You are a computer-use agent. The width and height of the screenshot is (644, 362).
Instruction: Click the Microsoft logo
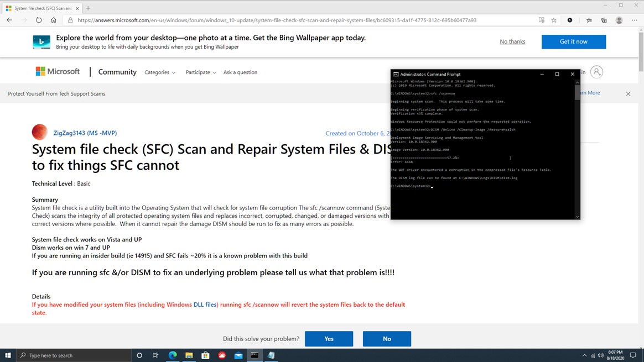pyautogui.click(x=58, y=71)
